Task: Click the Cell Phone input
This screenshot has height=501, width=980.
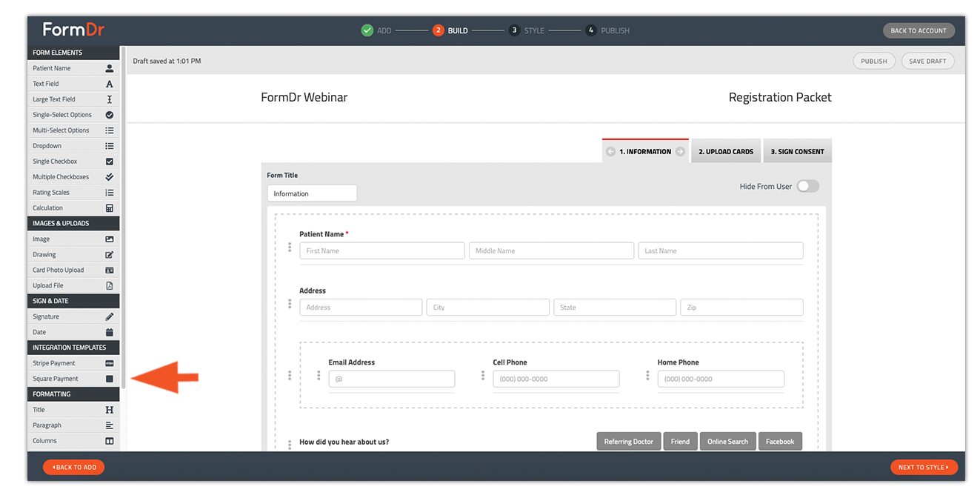Action: point(556,379)
